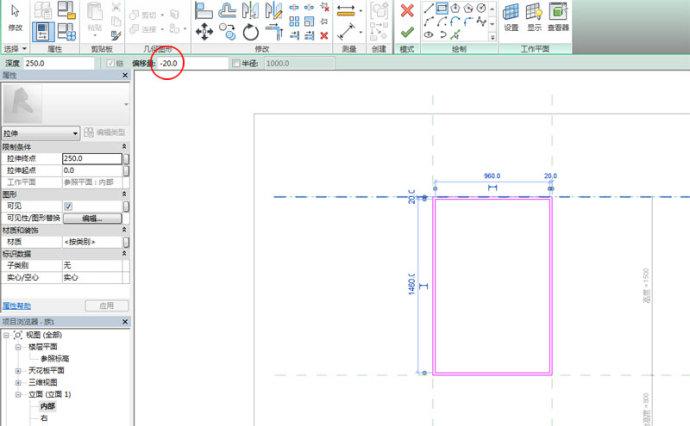The image size is (690, 426).
Task: Select the Move tool in Modify panel
Action: (204, 32)
